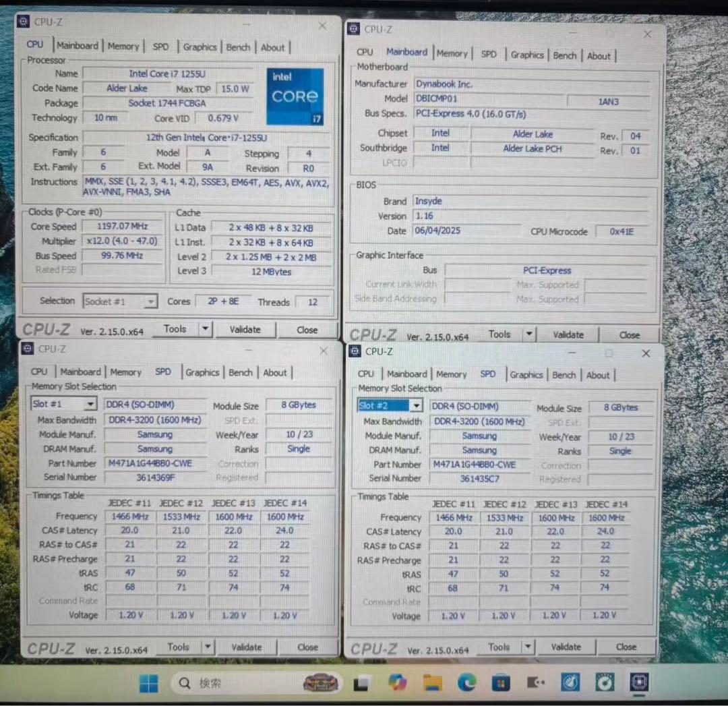Switch to the Mainboard tab in the Intel Core i7 window
This screenshot has height=706, width=728.
coord(78,46)
